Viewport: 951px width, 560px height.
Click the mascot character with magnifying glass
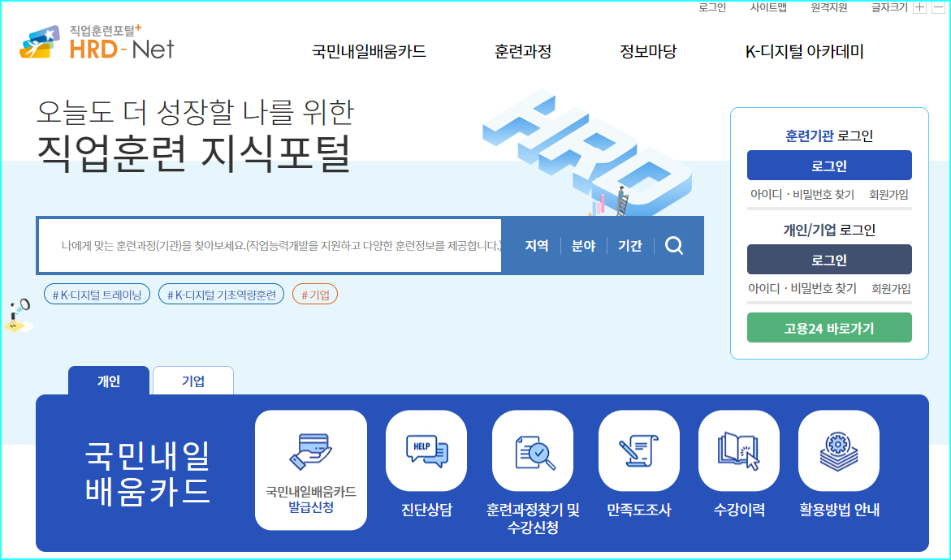tap(18, 315)
